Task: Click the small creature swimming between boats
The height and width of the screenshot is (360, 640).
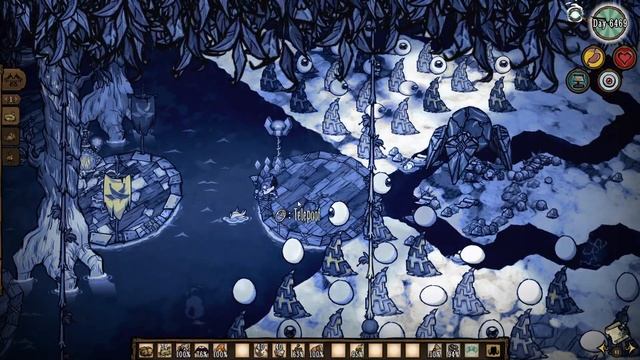Action: coord(237,216)
